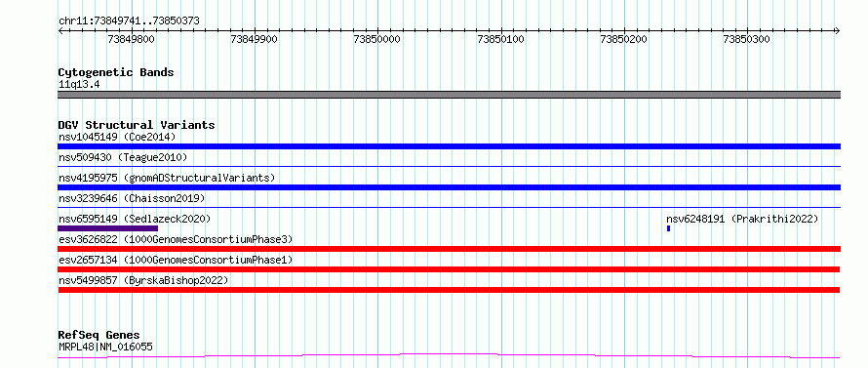This screenshot has width=868, height=368.
Task: Click the esv2657134 Phase1 red bar
Action: 449,269
